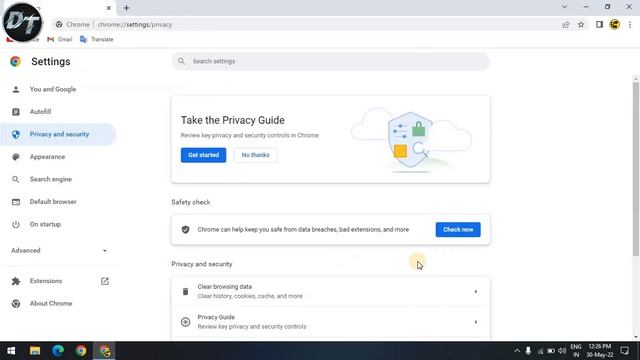Click the Extensions external-link icon
The height and width of the screenshot is (360, 640).
click(x=105, y=281)
